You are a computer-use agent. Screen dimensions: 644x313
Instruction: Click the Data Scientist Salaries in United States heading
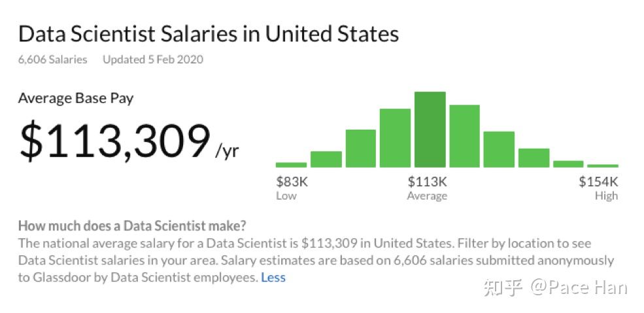click(209, 35)
